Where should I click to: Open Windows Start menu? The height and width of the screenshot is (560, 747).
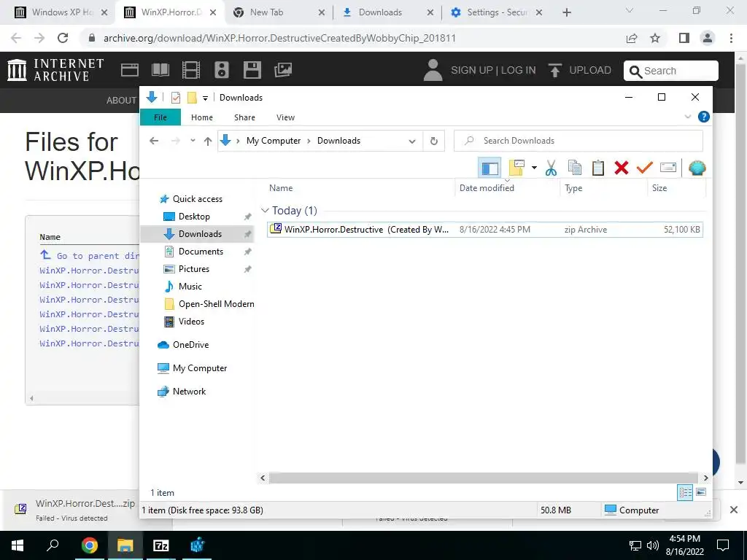(x=18, y=545)
